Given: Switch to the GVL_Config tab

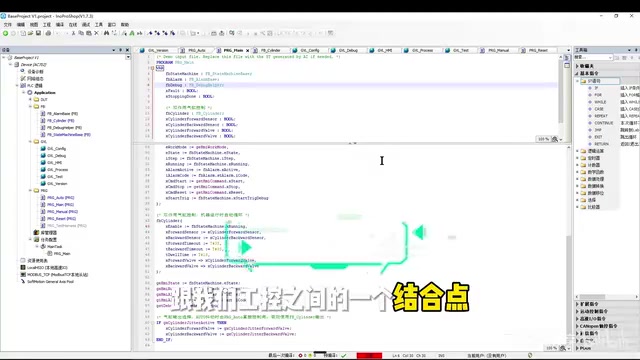Looking at the screenshot, I should coord(310,51).
